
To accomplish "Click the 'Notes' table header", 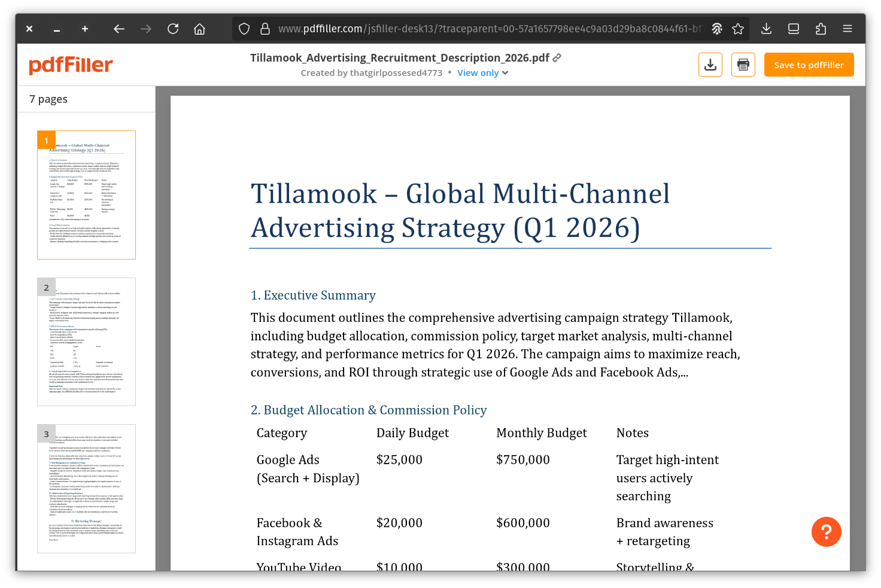I will coord(633,433).
